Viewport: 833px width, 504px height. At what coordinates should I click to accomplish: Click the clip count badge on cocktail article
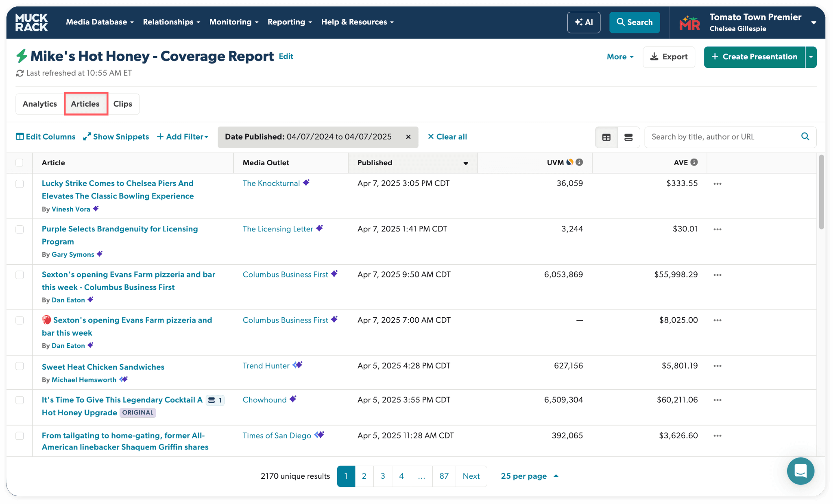click(215, 400)
